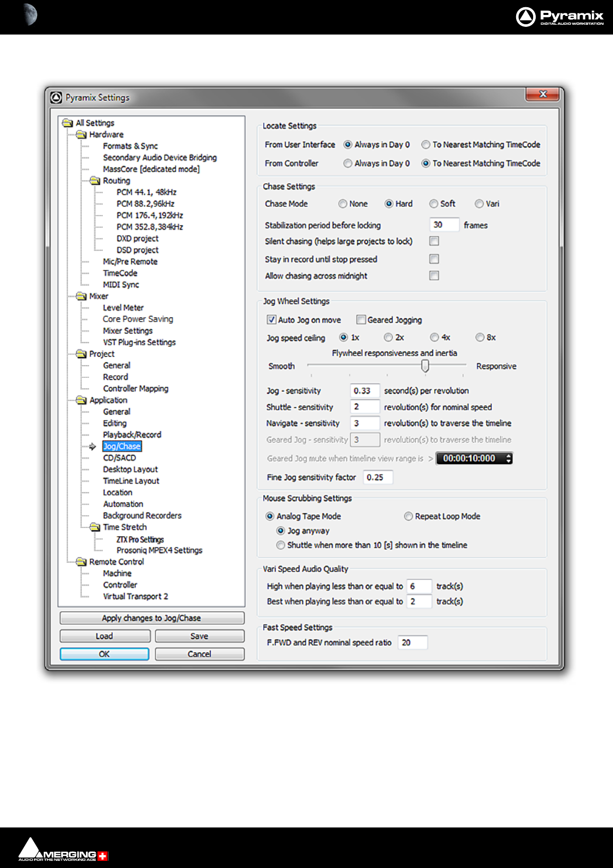
Task: Click Apply changes to Jog/Chase button
Action: 152,618
